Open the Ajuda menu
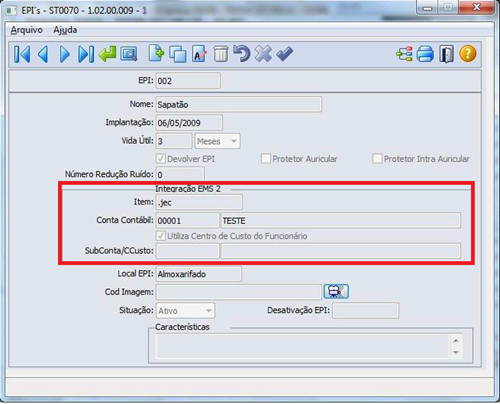Image resolution: width=500 pixels, height=404 pixels. 65,30
